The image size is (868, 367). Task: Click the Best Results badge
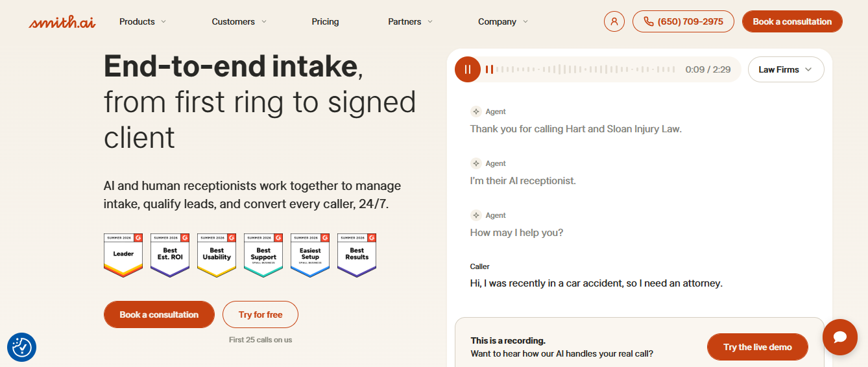[x=357, y=255]
